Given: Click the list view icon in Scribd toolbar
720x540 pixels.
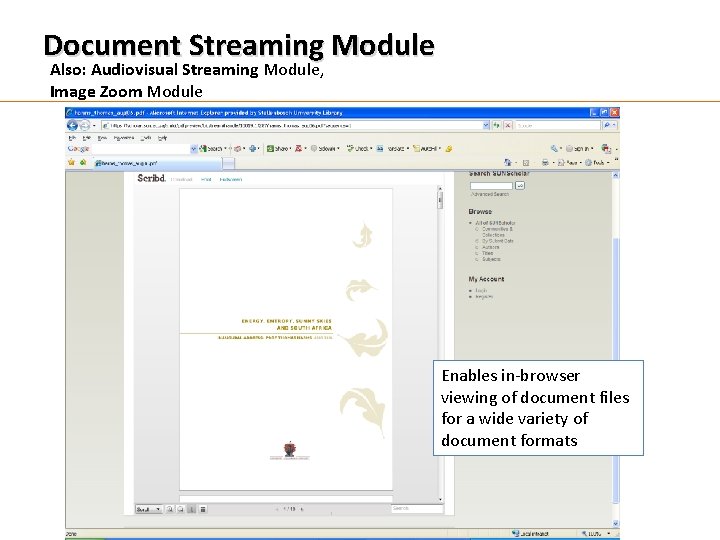Looking at the screenshot, I should click(203, 509).
